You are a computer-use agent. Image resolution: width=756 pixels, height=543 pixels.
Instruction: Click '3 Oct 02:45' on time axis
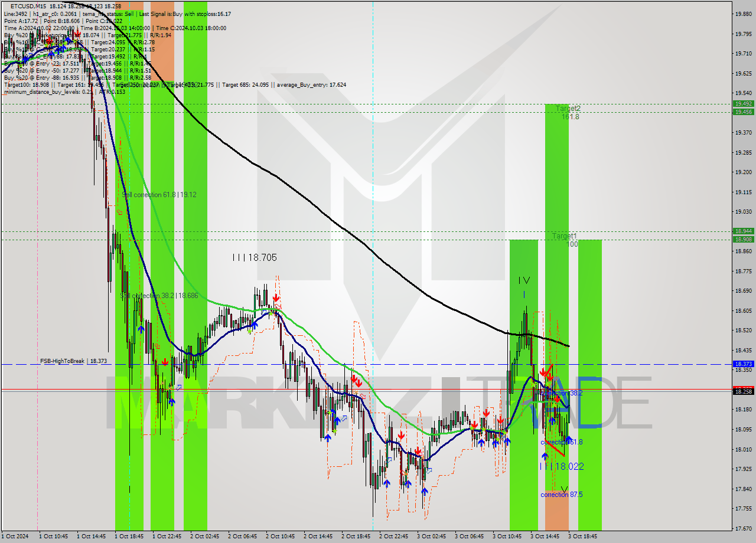431,537
